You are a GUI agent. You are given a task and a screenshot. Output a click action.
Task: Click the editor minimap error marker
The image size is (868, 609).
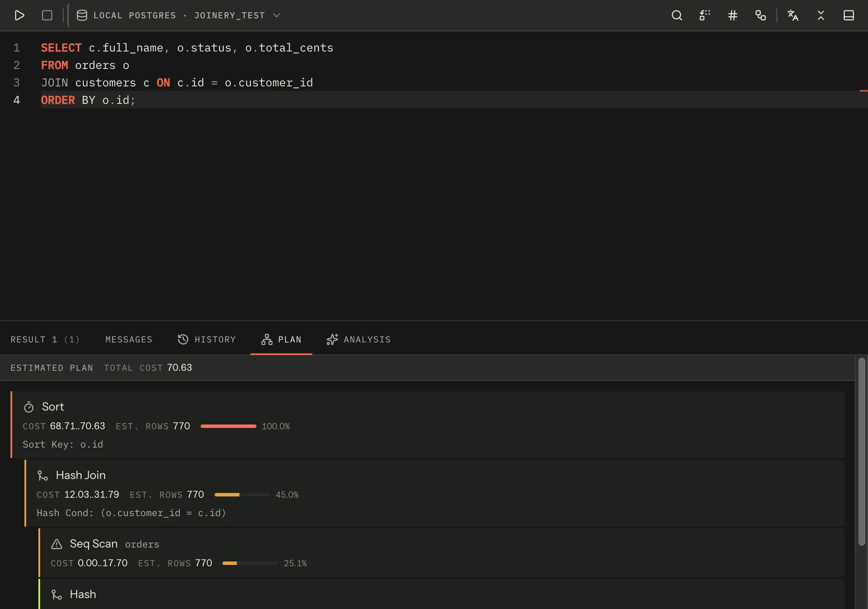(864, 90)
